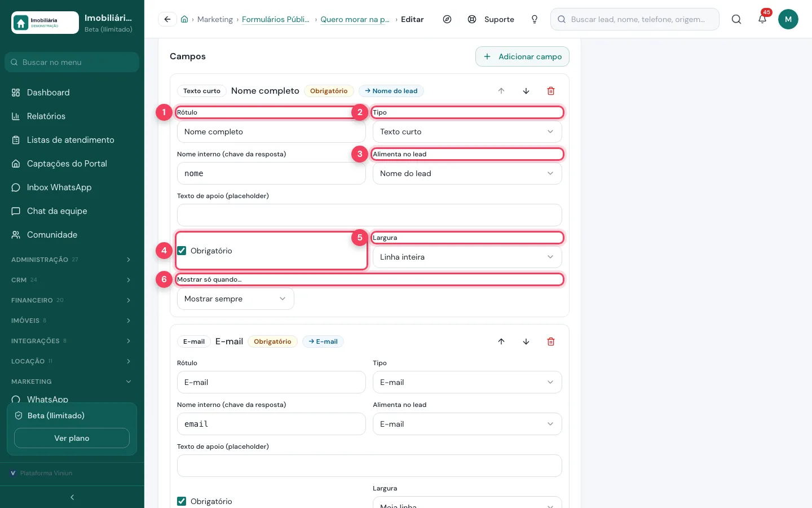
Task: Click the internal name field containing email
Action: point(271,424)
